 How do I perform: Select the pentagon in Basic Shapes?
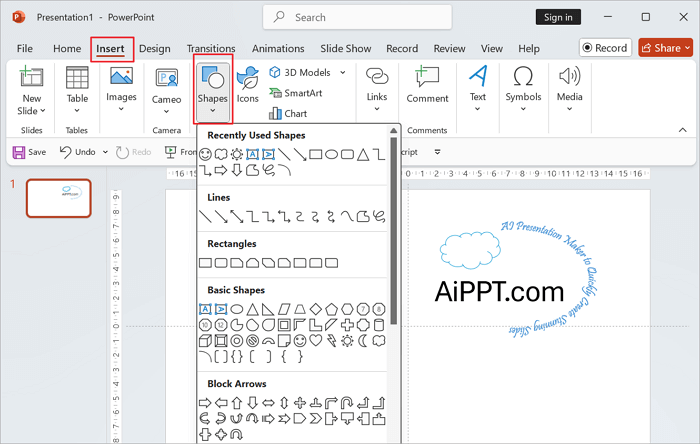[x=331, y=309]
